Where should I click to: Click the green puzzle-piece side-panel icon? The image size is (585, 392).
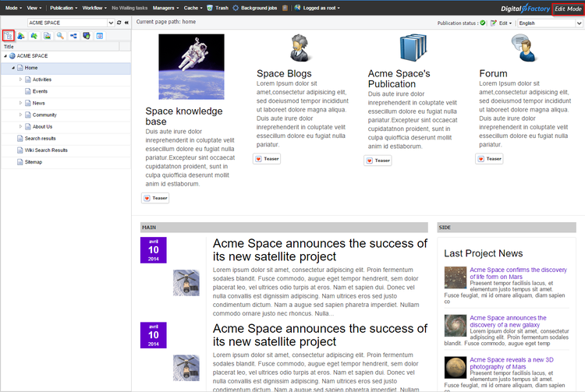click(x=34, y=36)
